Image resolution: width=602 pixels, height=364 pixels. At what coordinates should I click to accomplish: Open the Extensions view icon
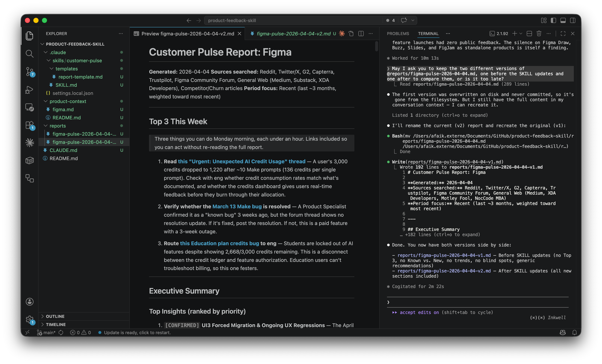tap(30, 125)
